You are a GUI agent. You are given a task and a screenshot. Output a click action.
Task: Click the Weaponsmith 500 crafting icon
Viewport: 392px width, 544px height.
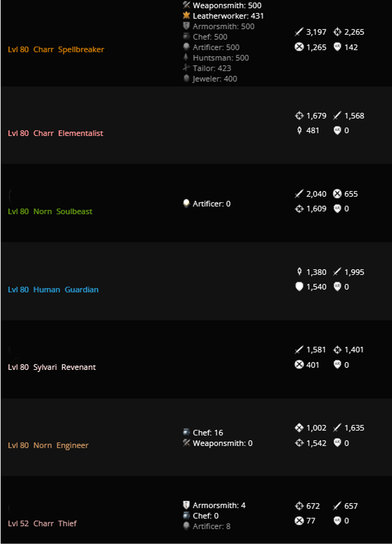click(x=186, y=5)
